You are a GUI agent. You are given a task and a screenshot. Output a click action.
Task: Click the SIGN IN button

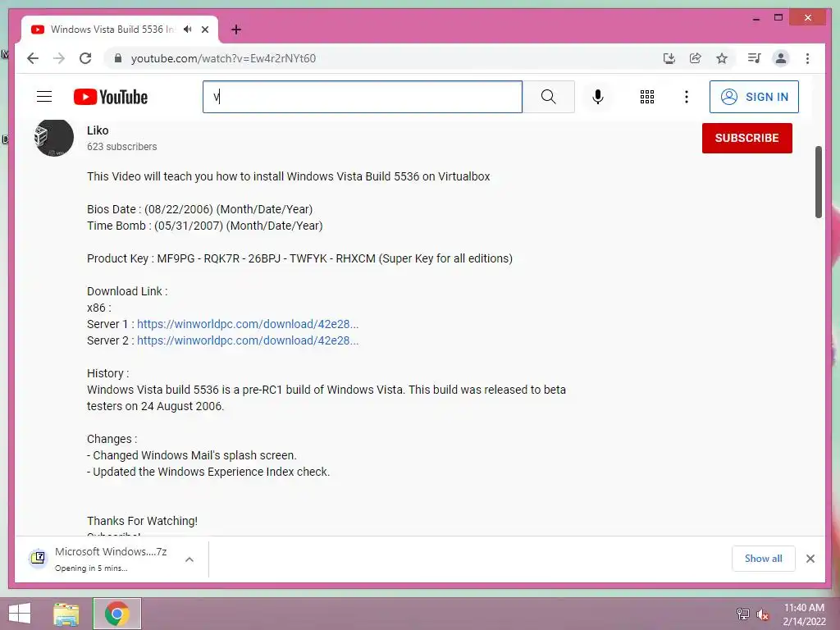tap(755, 97)
